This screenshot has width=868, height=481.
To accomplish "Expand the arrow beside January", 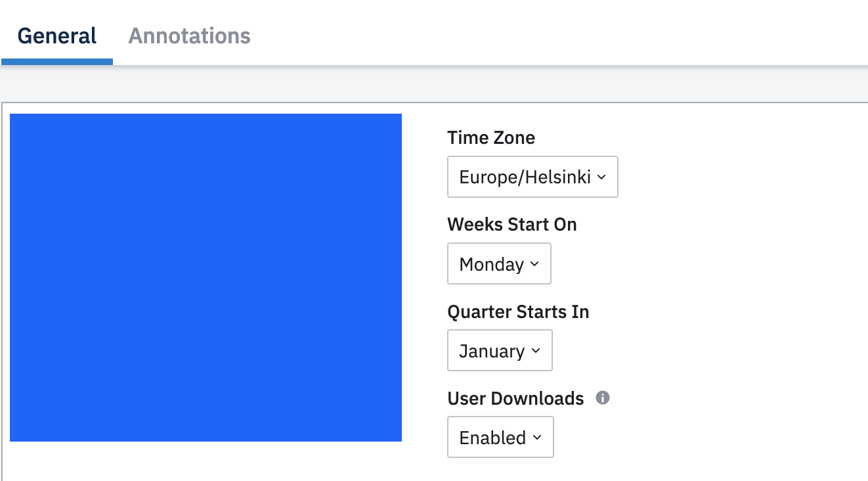I will pos(536,350).
